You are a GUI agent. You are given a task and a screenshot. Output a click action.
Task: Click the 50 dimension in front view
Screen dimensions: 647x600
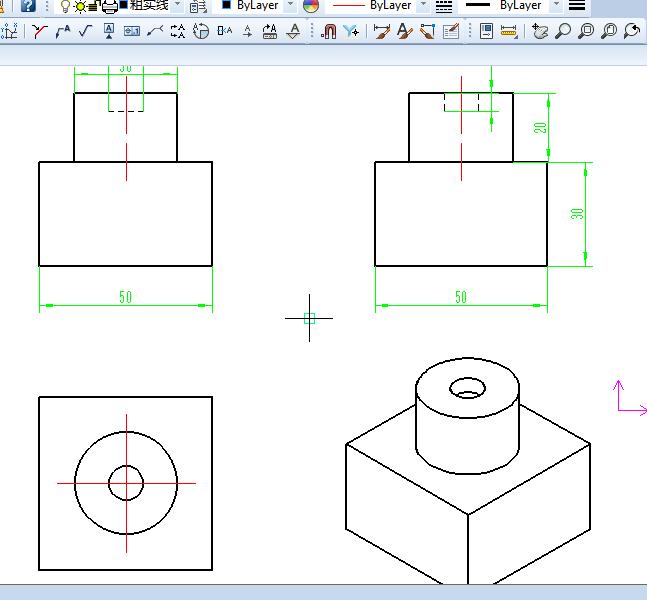126,297
